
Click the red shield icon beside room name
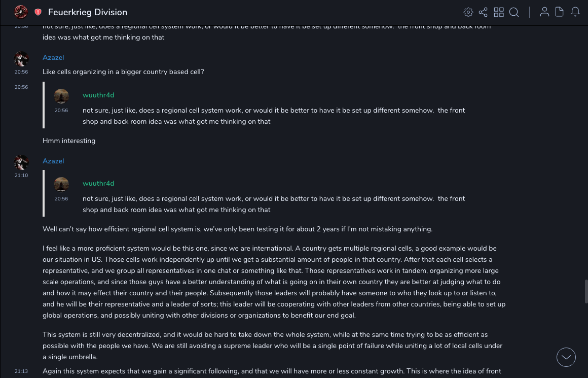pyautogui.click(x=38, y=12)
